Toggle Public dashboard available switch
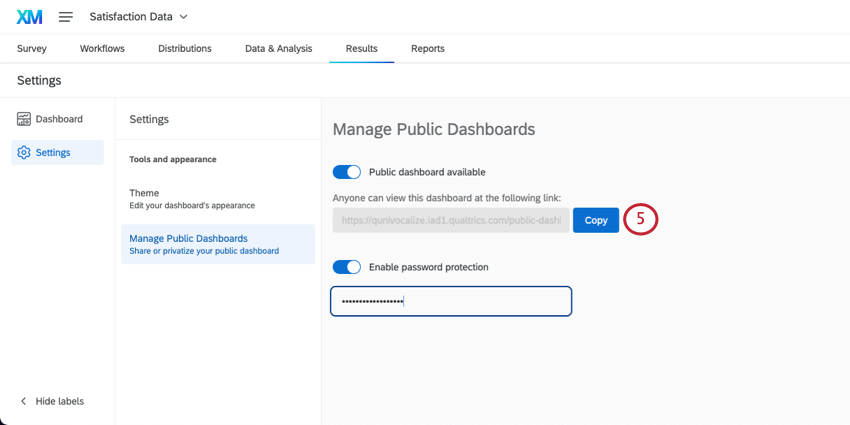This screenshot has height=425, width=850. 347,172
